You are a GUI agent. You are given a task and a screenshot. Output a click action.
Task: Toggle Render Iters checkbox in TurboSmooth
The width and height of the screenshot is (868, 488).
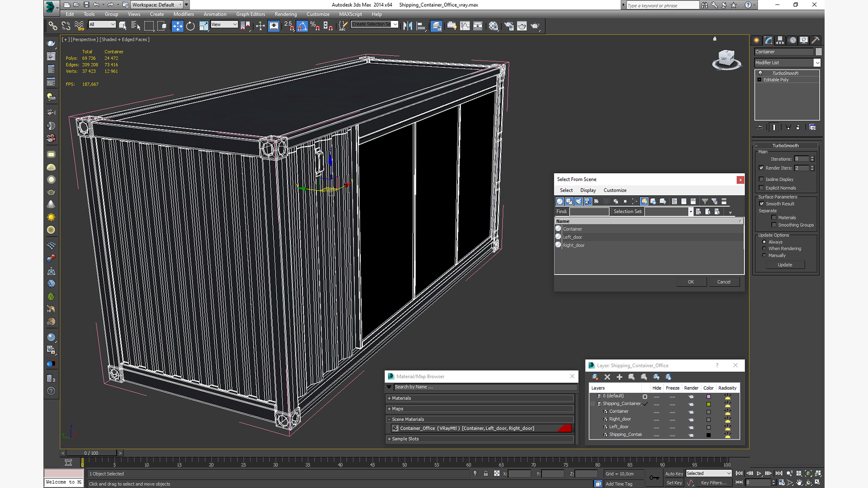761,168
